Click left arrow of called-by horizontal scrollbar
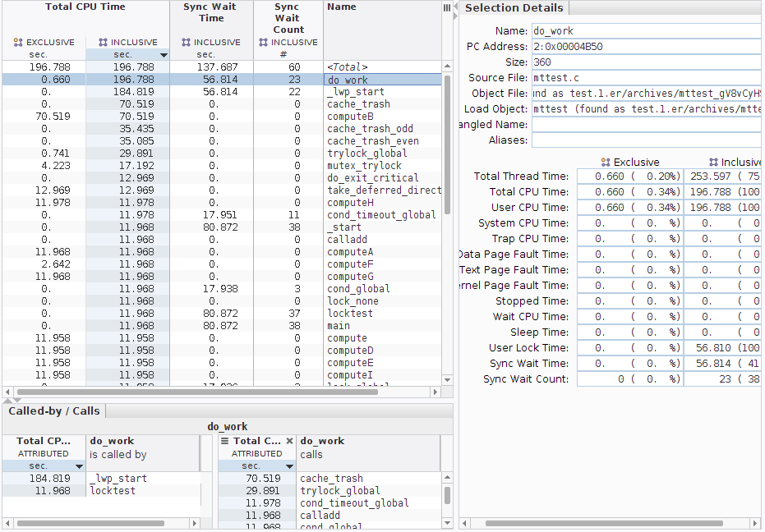 pos(7,524)
